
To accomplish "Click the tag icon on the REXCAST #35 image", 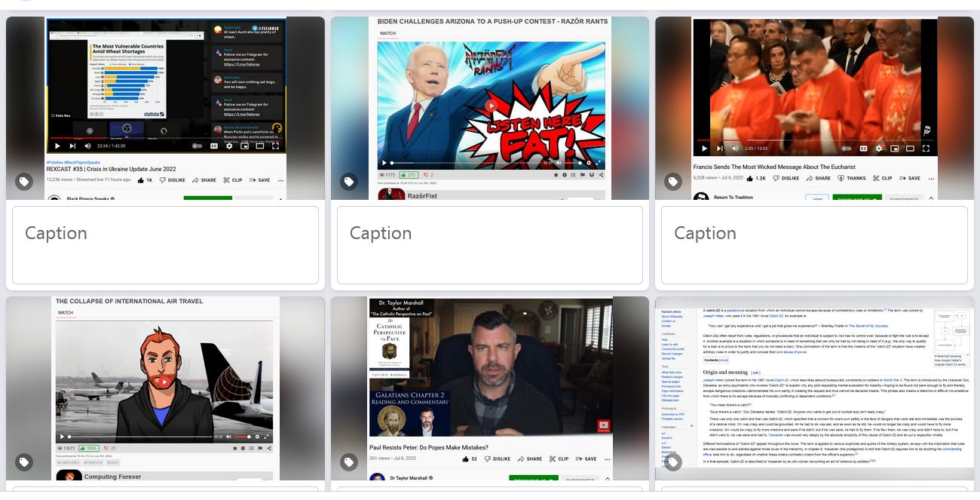I will tap(24, 182).
